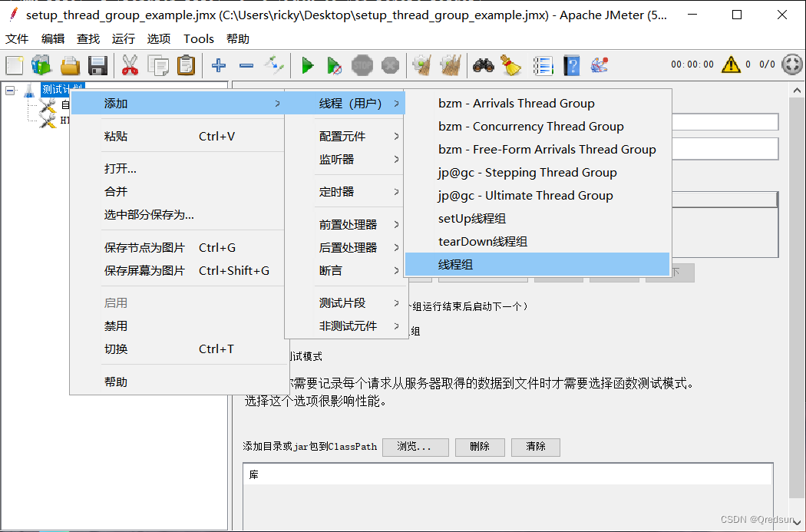The height and width of the screenshot is (532, 806).
Task: Click 保存屏幕为图片 menu entry
Action: point(177,270)
